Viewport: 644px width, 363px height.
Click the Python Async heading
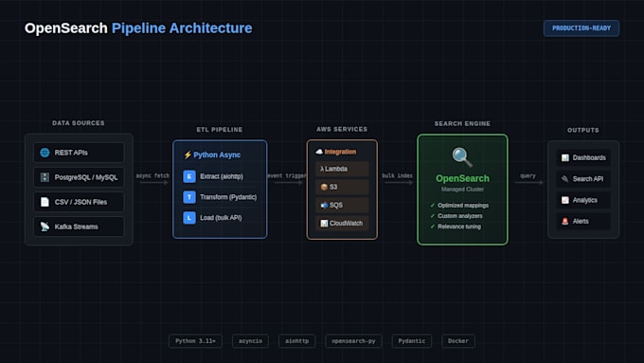[x=217, y=155]
